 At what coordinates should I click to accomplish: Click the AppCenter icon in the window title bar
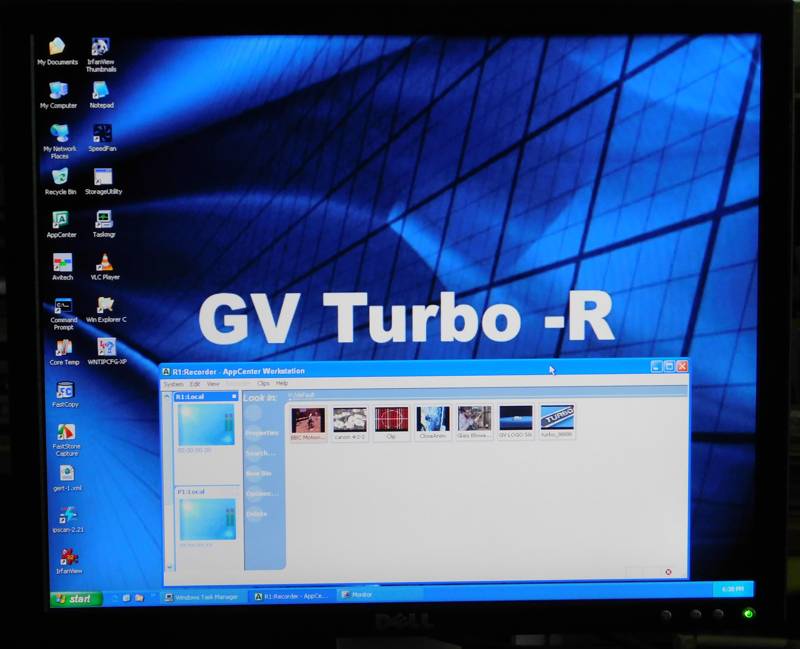pyautogui.click(x=166, y=372)
